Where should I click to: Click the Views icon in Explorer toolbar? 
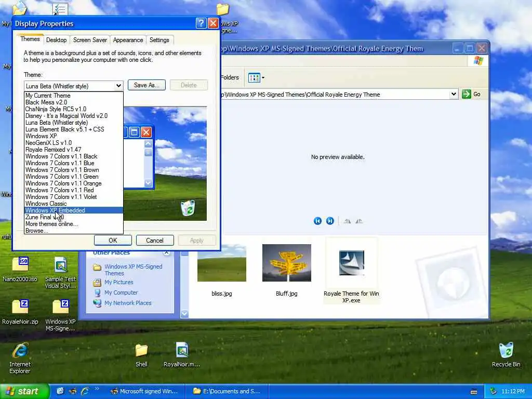(254, 78)
